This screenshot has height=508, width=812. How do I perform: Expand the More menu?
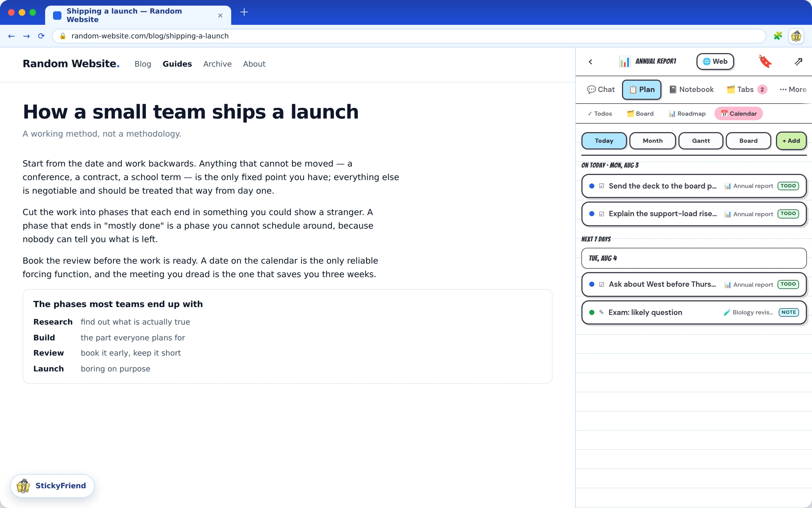click(x=793, y=89)
